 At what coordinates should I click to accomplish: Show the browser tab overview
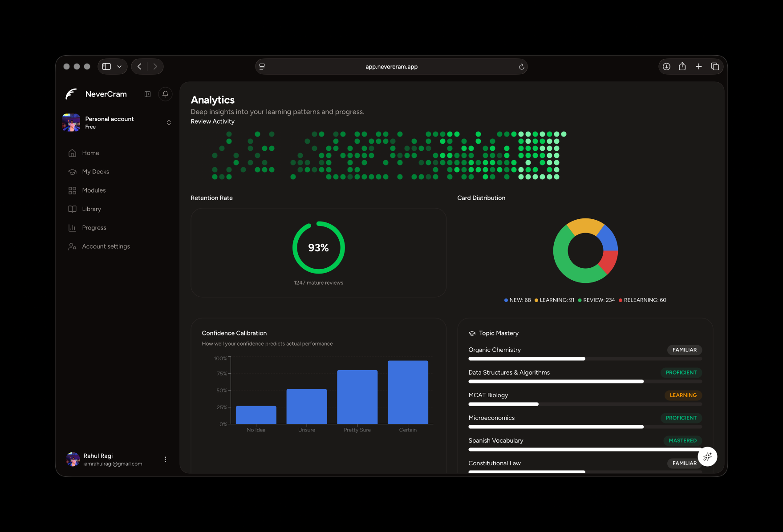tap(715, 66)
